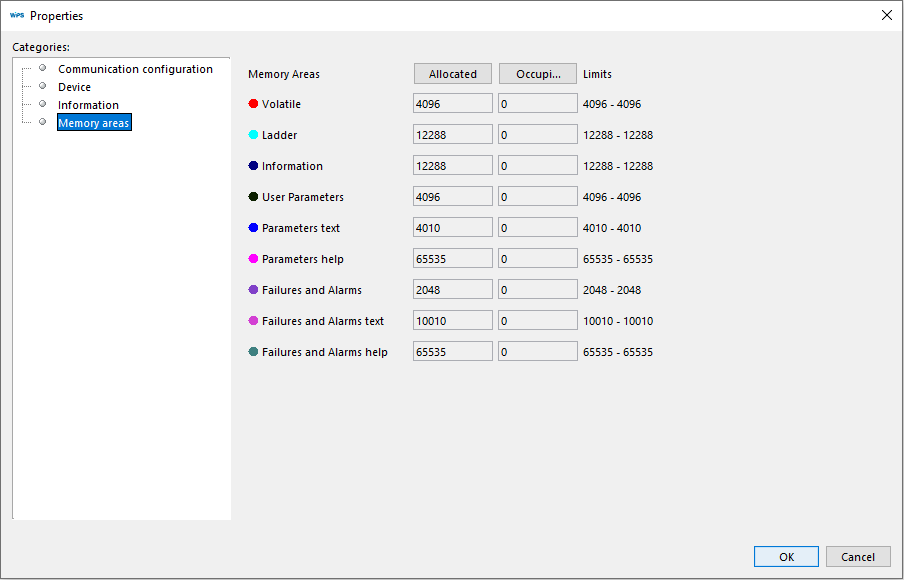Expand the Information tree node
The height and width of the screenshot is (580, 904).
[41, 104]
